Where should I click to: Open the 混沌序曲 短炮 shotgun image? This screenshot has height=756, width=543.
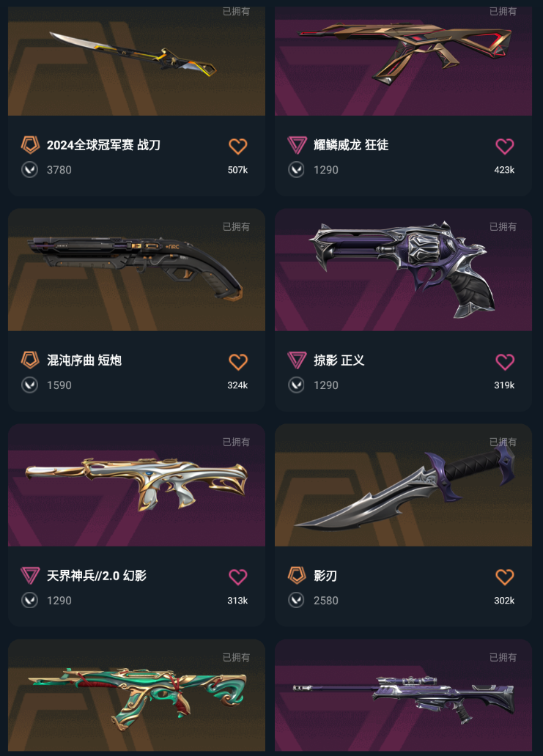point(136,270)
